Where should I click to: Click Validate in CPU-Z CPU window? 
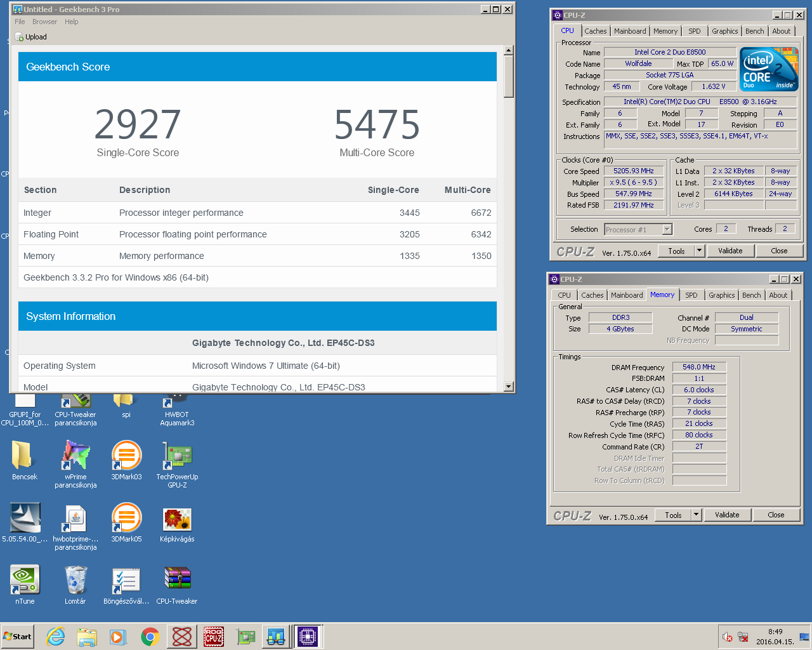pos(730,251)
